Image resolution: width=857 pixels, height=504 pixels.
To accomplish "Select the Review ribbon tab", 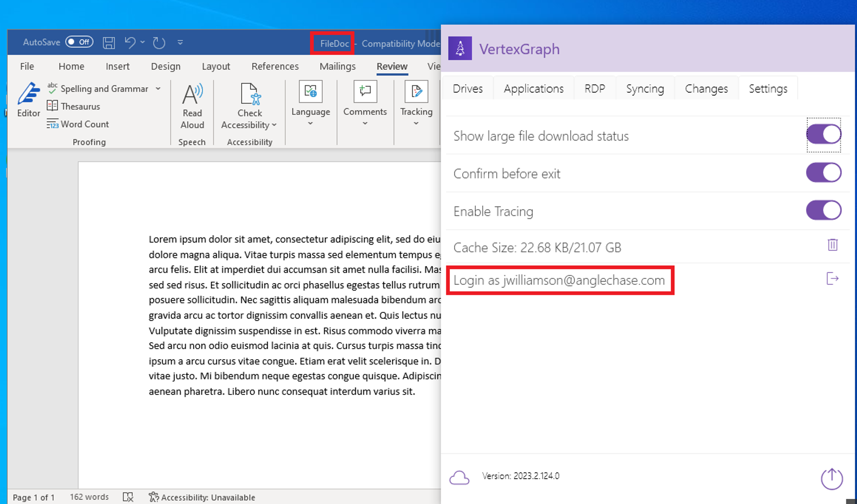I will [x=392, y=66].
